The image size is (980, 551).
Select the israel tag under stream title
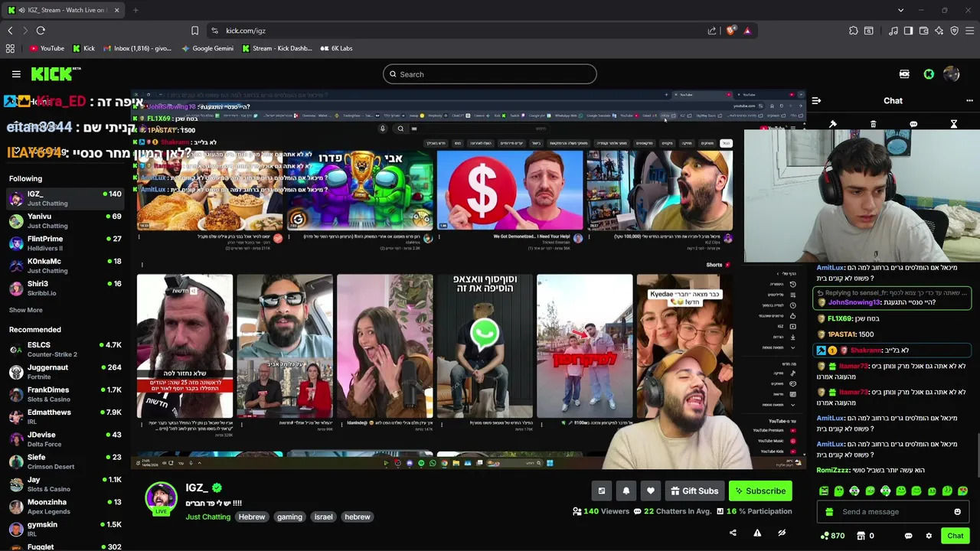pyautogui.click(x=323, y=517)
